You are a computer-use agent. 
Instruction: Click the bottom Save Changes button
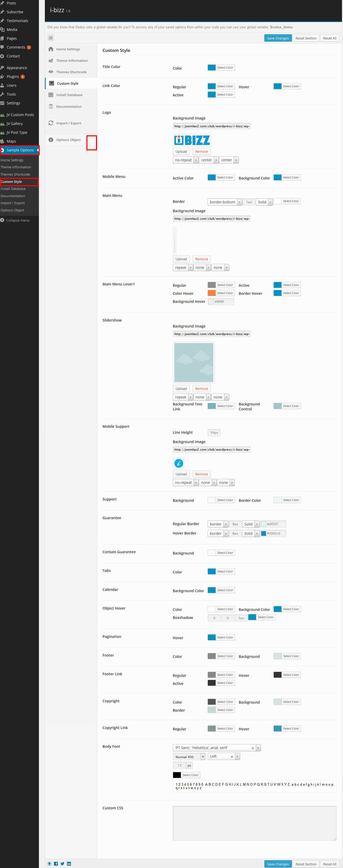[x=278, y=864]
